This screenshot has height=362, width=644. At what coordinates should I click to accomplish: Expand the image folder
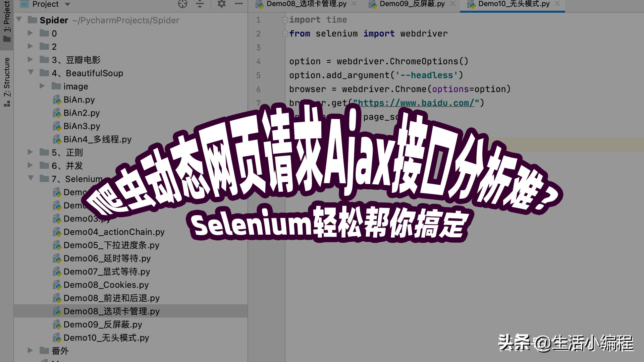(x=42, y=86)
